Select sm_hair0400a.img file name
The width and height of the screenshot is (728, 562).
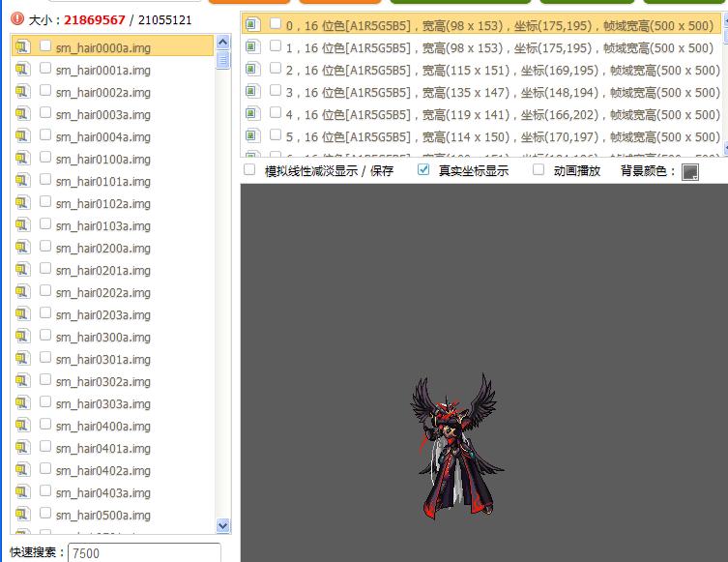point(103,427)
